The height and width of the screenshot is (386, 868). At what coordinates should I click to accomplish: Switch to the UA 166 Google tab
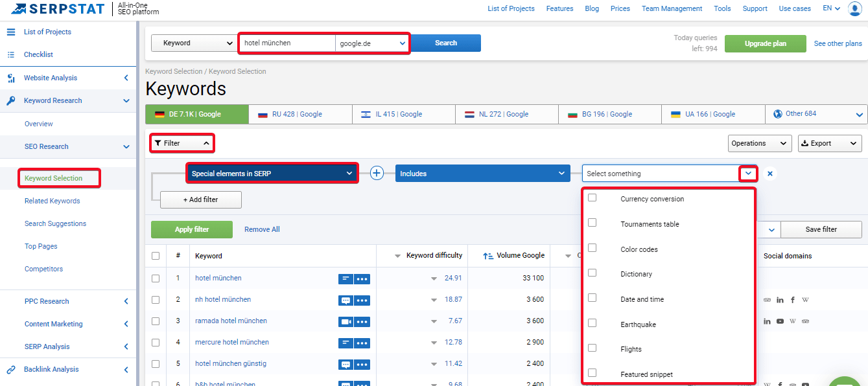713,114
